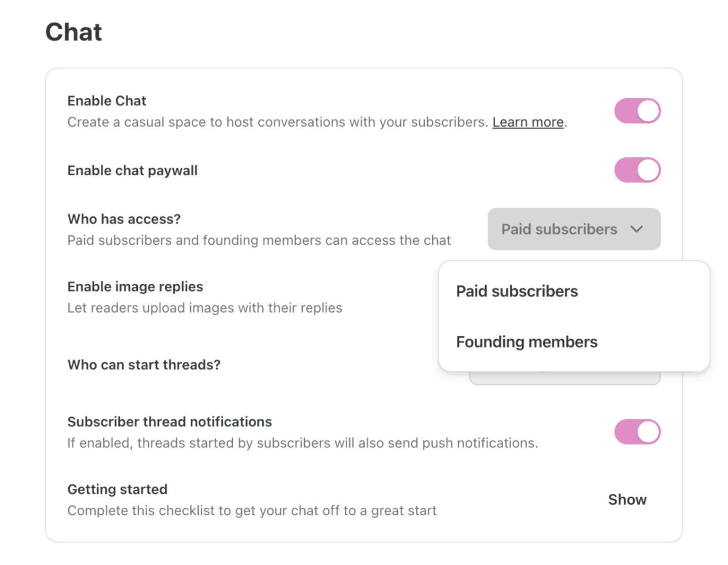Click the Getting started label
Screen dimensions: 728x565
point(117,489)
